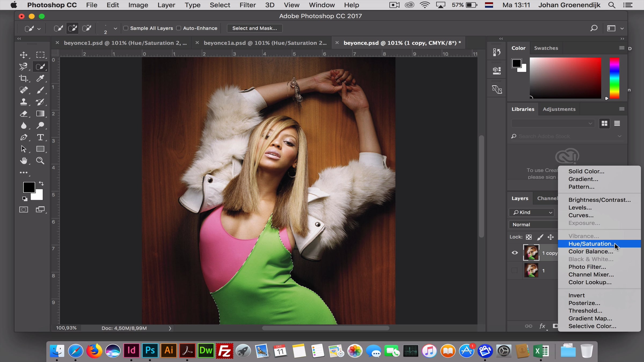Select the Move tool
Screen dimensions: 644x362
(24, 55)
